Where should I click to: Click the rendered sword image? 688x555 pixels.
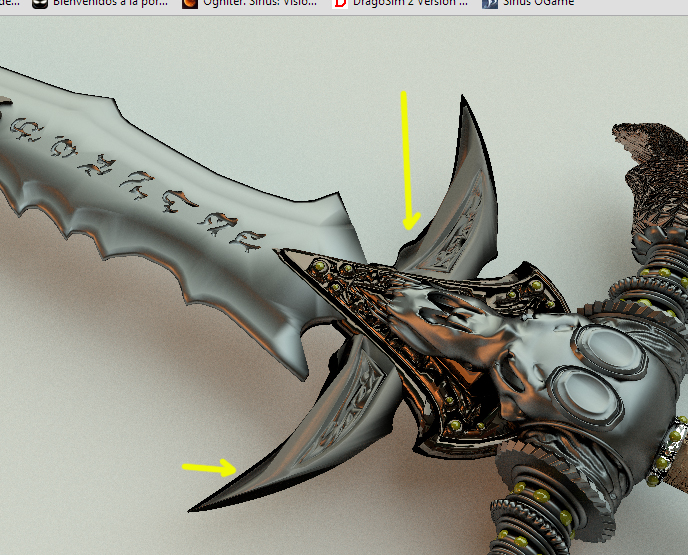[344, 286]
